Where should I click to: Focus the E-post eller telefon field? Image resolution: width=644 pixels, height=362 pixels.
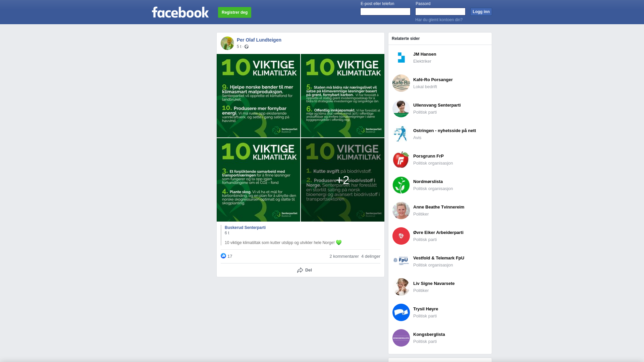coord(385,12)
